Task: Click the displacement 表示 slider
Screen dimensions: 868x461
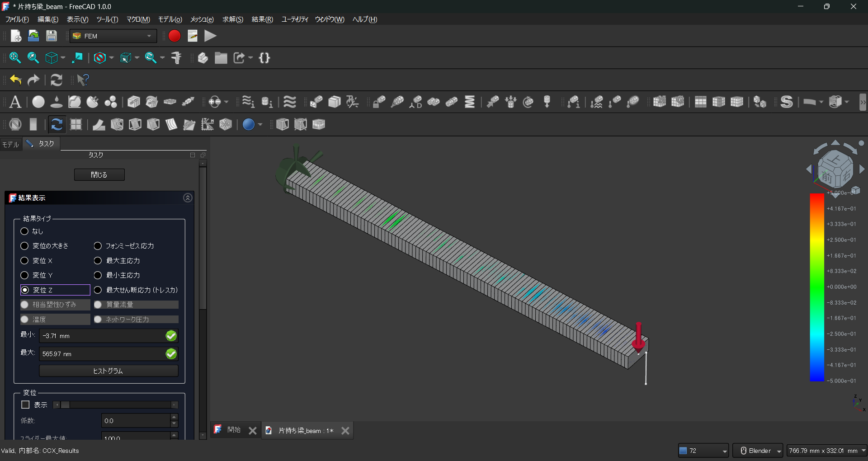Action: [x=115, y=405]
